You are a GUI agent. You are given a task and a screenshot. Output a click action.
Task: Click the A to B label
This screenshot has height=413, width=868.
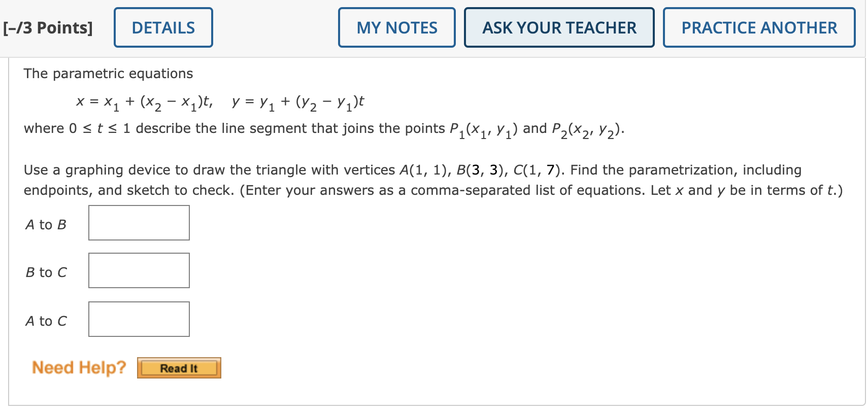point(46,224)
